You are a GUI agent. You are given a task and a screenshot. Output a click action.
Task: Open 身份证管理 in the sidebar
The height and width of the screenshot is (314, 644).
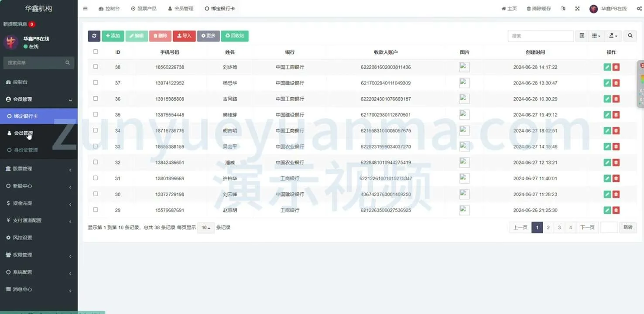25,150
